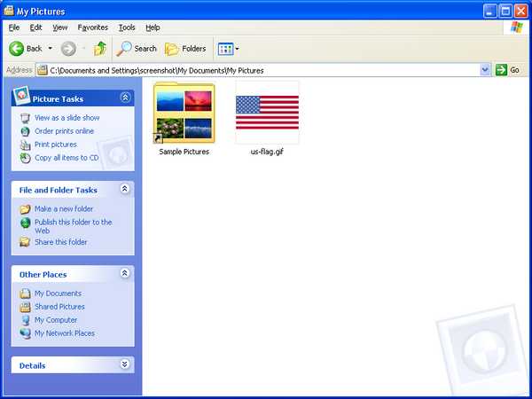Click in the Address bar path field
Screen dimensions: 532x399
pyautogui.click(x=263, y=70)
